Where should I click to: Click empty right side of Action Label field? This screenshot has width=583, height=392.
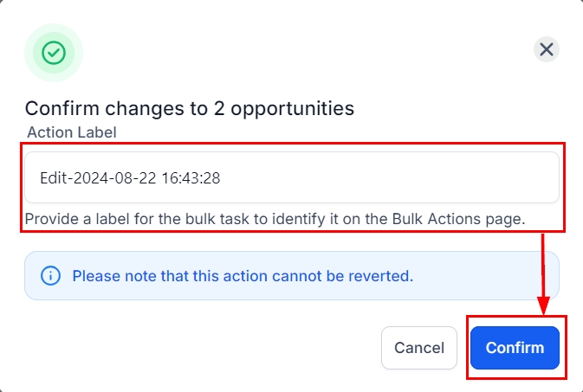coord(433,178)
